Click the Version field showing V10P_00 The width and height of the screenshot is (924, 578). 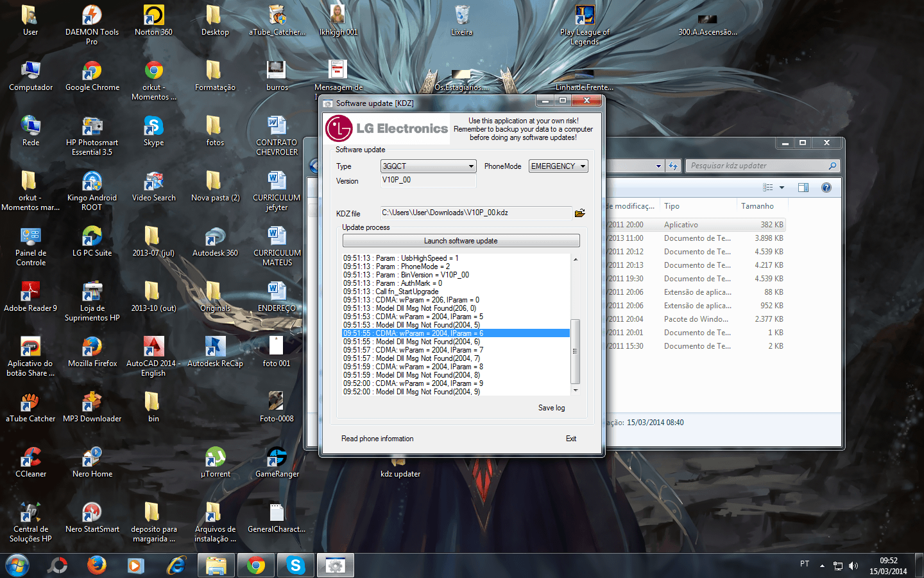428,180
